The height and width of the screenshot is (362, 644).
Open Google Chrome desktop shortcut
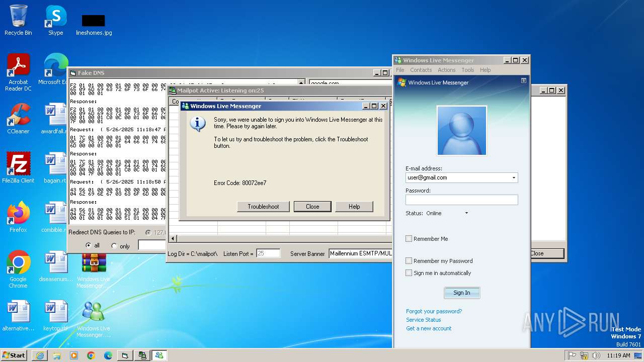coord(18,269)
